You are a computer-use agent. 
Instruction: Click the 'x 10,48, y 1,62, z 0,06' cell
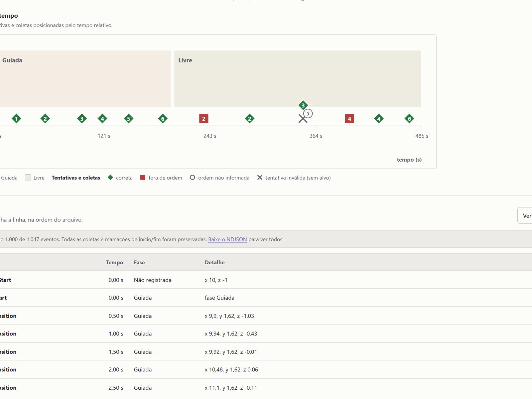tap(231, 369)
